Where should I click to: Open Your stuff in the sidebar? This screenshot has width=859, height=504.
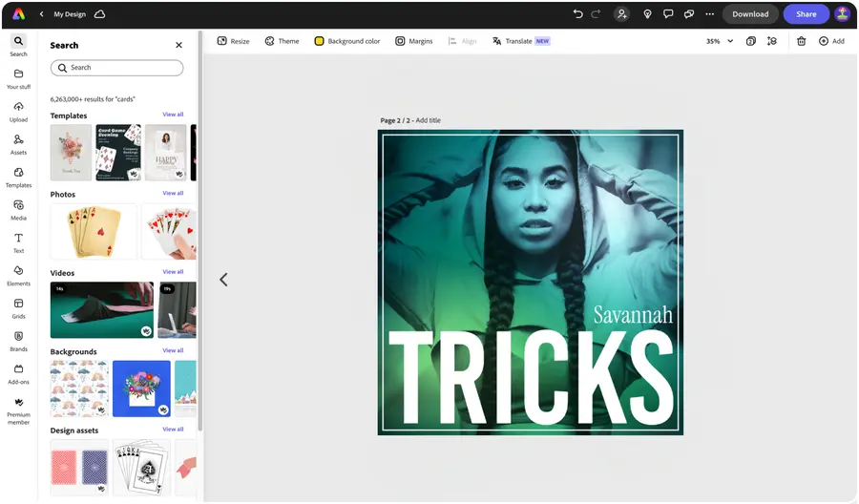(19, 79)
